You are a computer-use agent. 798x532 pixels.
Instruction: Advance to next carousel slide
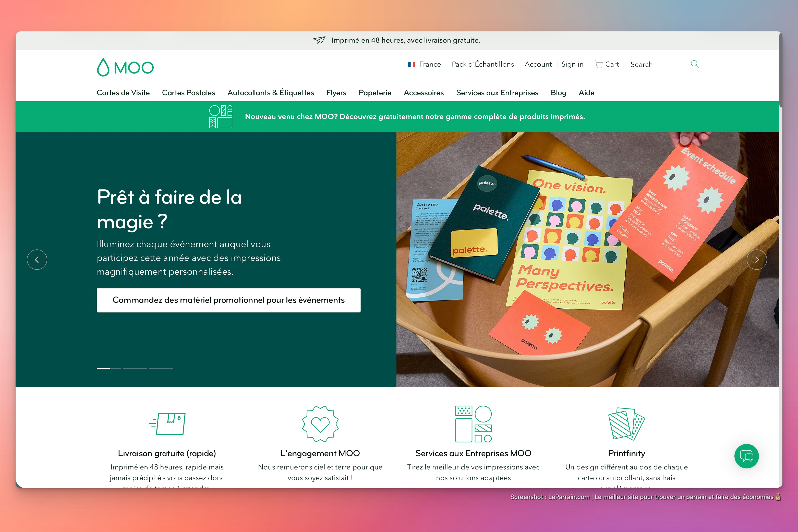point(756,260)
